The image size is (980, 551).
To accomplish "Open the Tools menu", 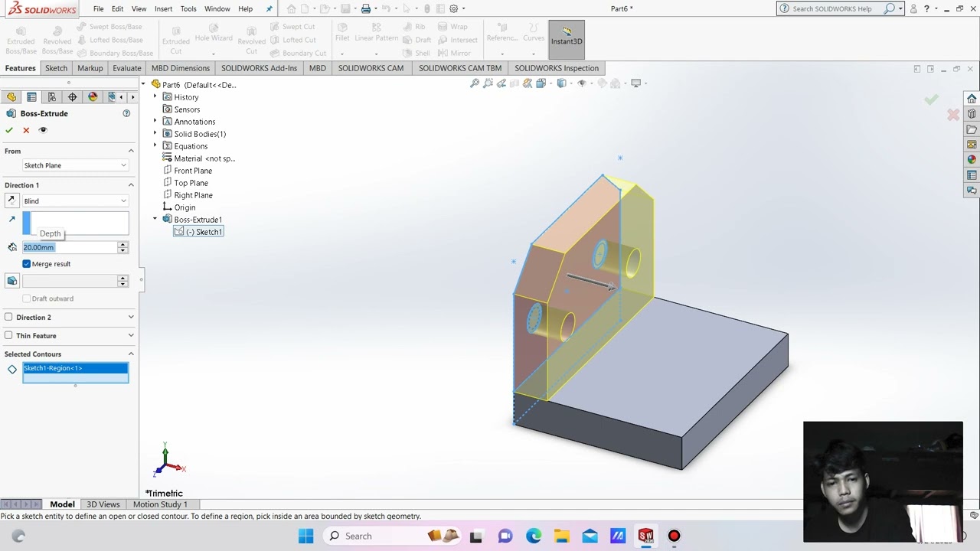I will (x=188, y=9).
